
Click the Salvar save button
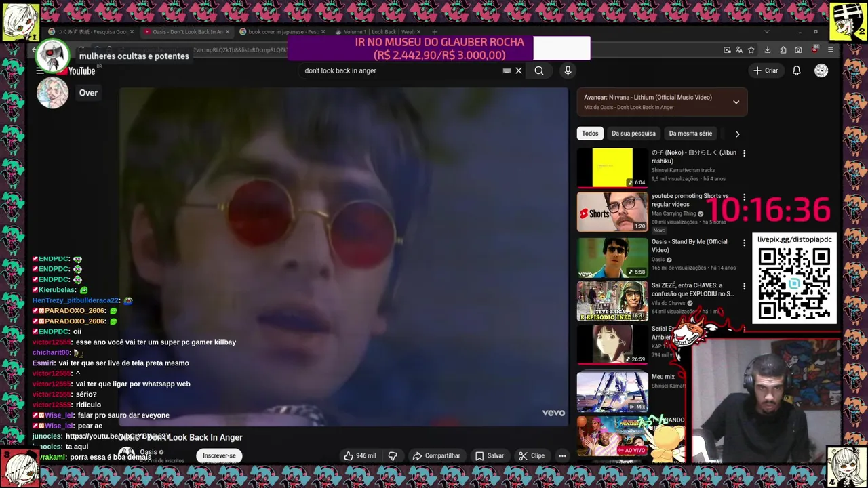490,455
